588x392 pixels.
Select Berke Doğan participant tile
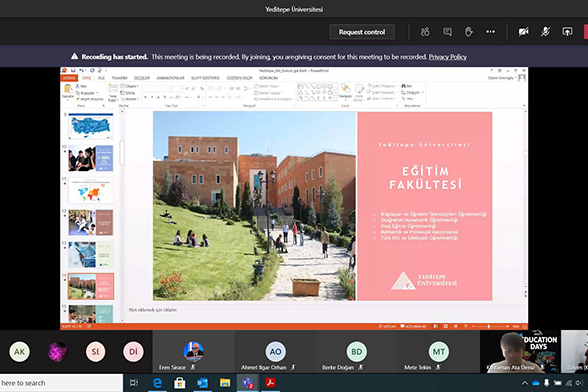coord(356,352)
